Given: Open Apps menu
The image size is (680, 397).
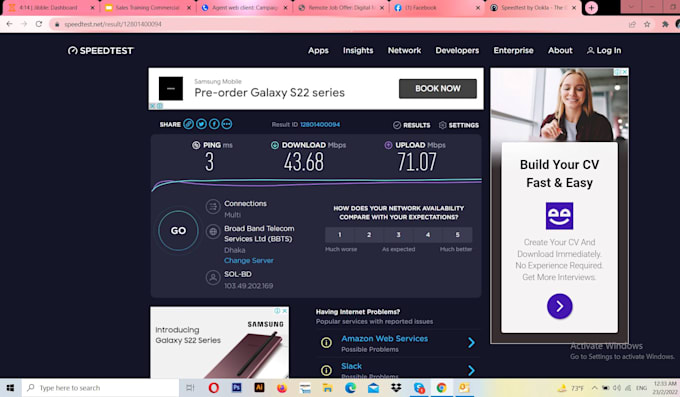Looking at the screenshot, I should (x=318, y=50).
